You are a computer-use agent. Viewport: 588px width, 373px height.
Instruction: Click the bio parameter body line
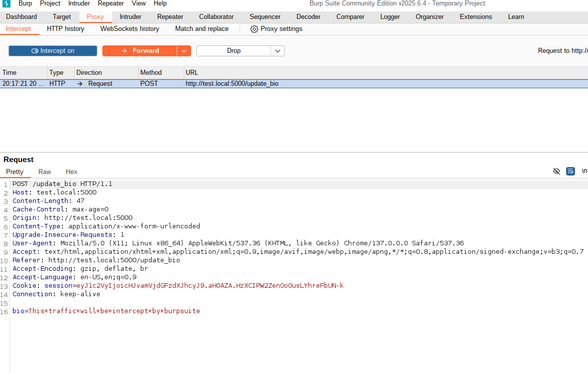pos(106,311)
